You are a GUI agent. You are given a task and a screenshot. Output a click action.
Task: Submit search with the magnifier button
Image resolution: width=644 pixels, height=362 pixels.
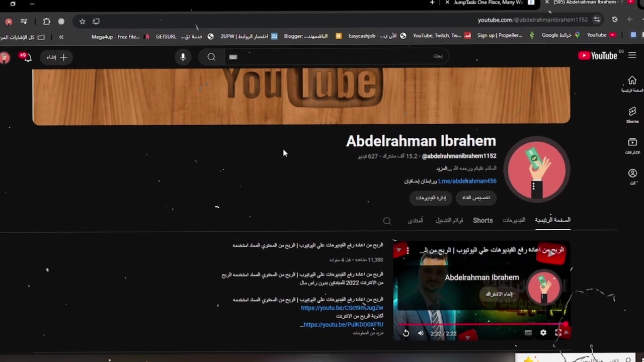[211, 57]
